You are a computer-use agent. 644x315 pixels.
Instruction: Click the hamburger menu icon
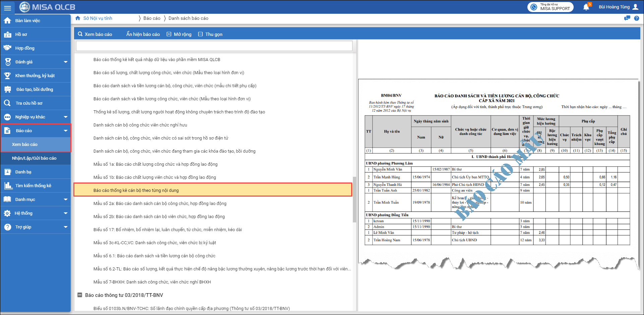click(x=7, y=7)
